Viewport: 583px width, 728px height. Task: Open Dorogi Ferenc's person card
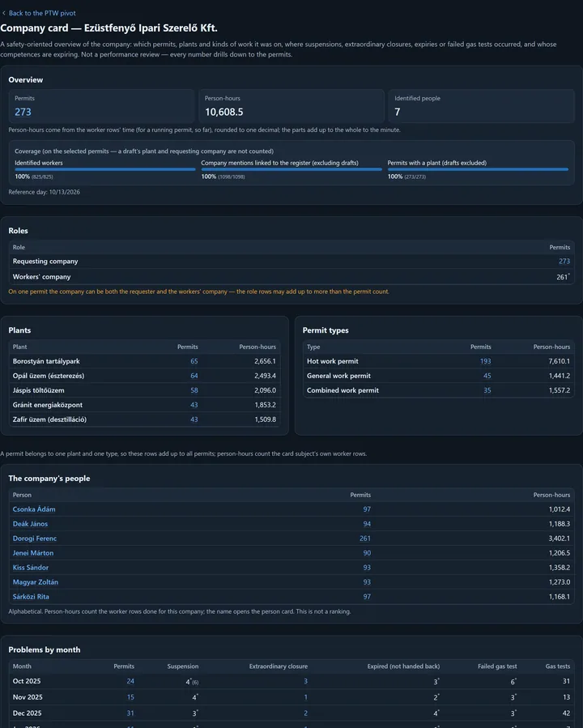tap(35, 539)
